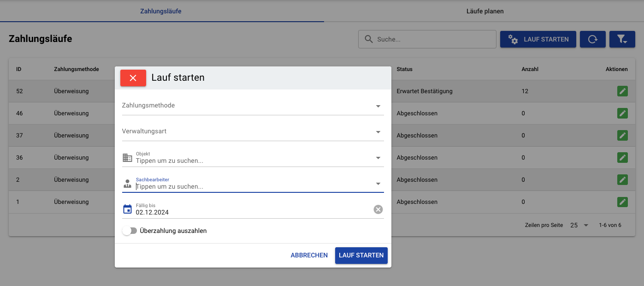Screen dimensions: 644x286
Task: Open the Zeilen pro Seite selector
Action: [579, 225]
